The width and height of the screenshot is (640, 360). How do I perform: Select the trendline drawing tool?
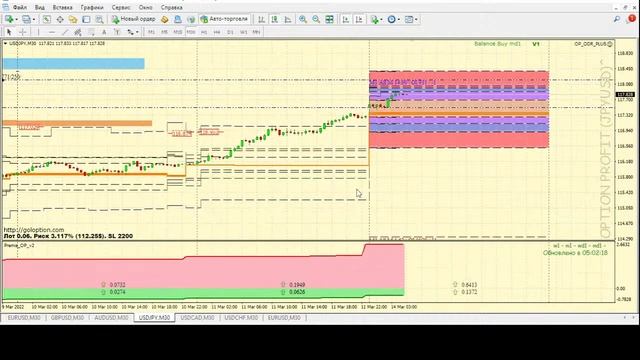65,32
